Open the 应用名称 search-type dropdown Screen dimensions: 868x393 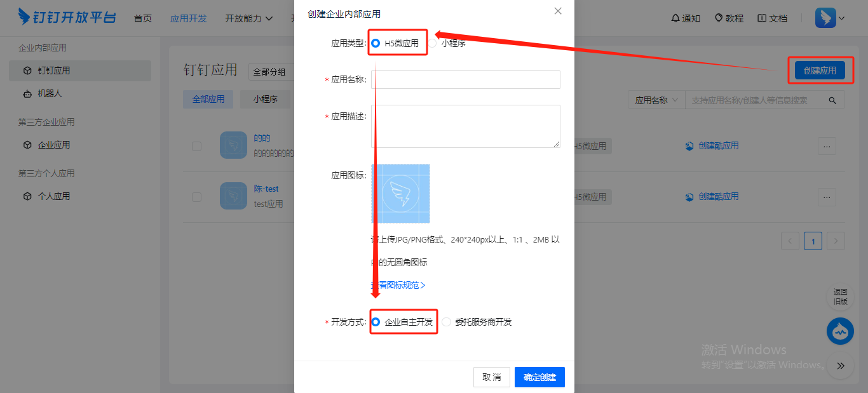656,100
